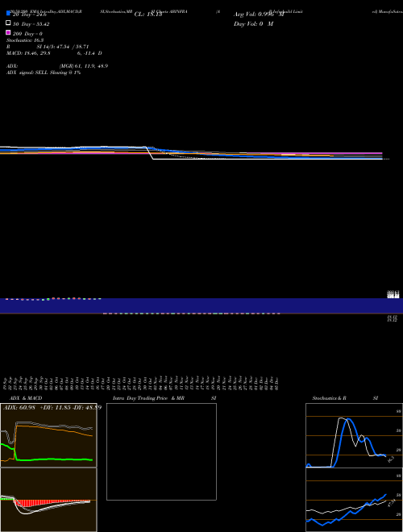Select the 200 Day = 0 label
This screenshot has height=532, width=403.
(x=28, y=34)
